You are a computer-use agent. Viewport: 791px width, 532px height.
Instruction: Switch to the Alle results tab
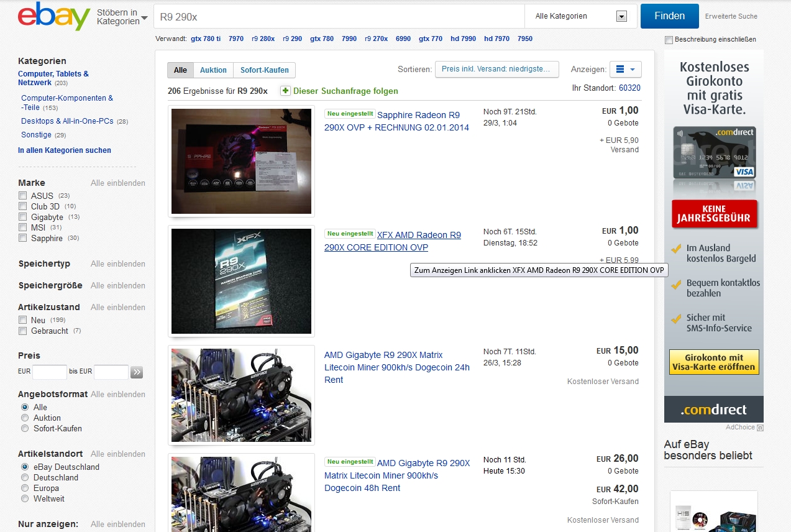tap(181, 70)
